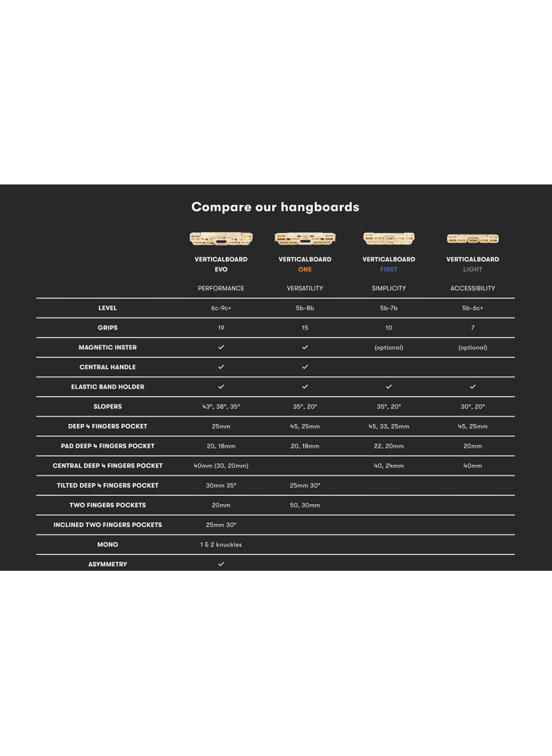Open the Verticalboard Evo product name
Image resolution: width=552 pixels, height=756 pixels.
click(221, 264)
